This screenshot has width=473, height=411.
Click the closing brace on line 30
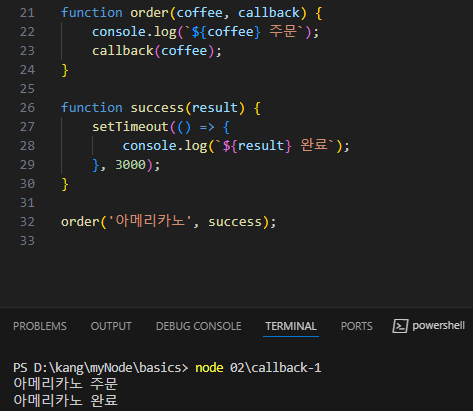(65, 184)
